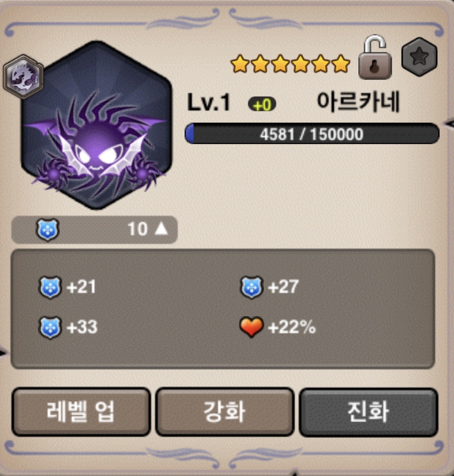Screen dimensions: 454x476
Task: Click the Lv.1 level label
Action: [x=209, y=102]
